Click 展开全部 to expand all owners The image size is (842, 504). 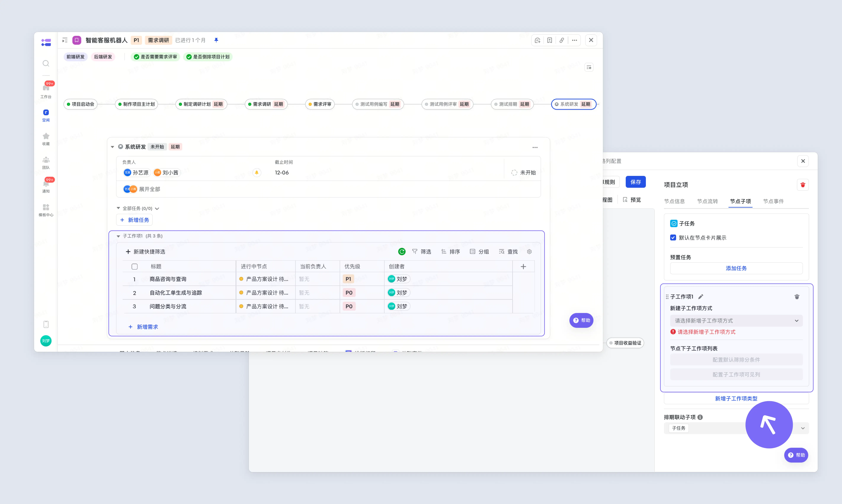coord(149,189)
